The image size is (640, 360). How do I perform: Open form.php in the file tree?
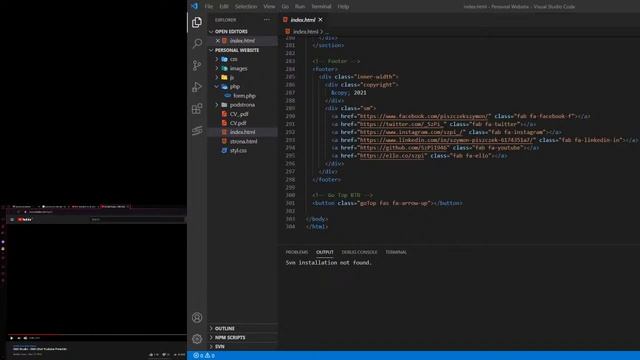[243, 96]
